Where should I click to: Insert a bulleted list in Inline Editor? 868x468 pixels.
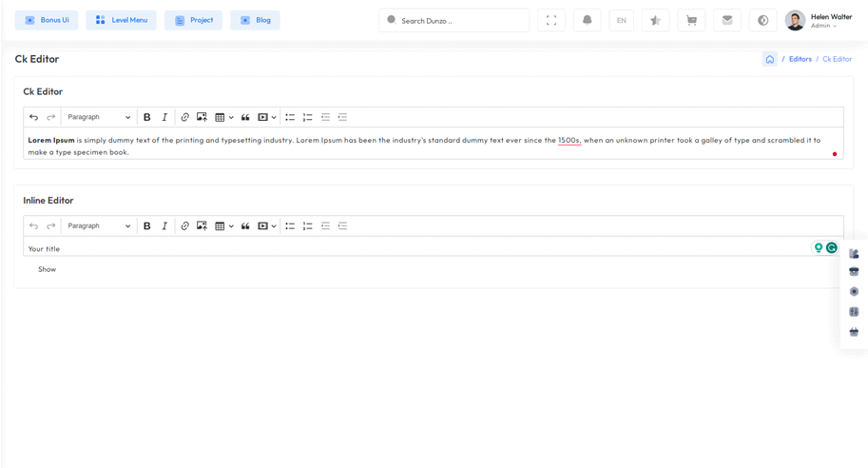point(290,226)
